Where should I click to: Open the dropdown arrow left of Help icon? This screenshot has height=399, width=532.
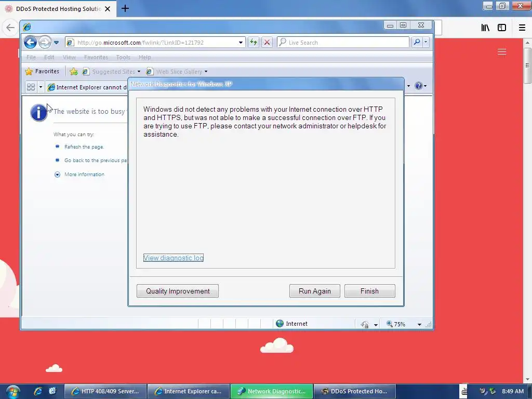(408, 86)
